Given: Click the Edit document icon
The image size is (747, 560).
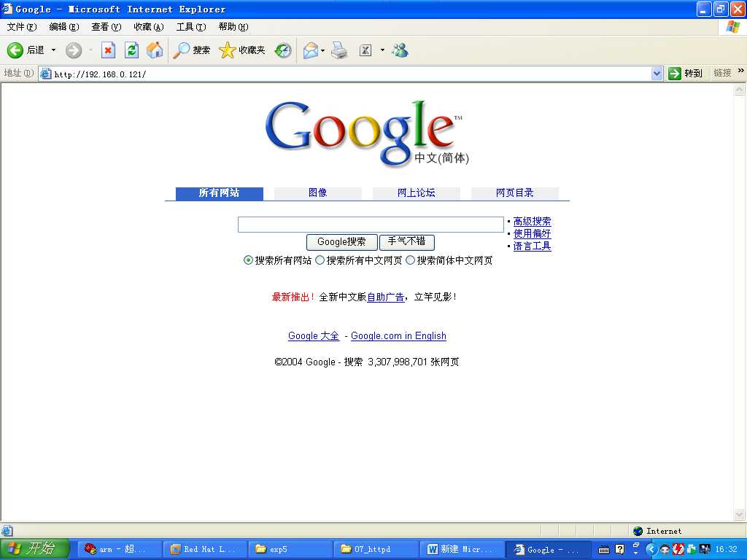Looking at the screenshot, I should pos(365,50).
